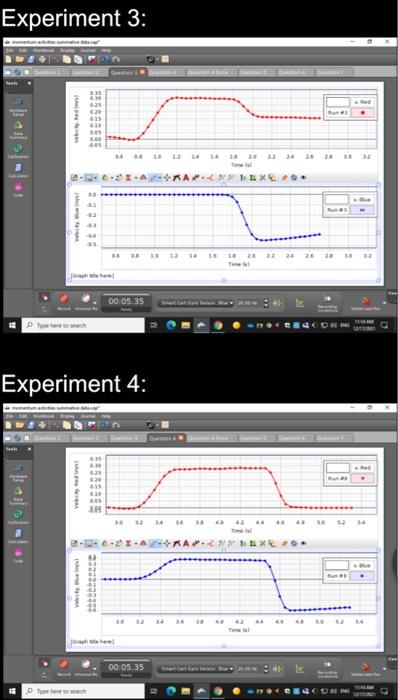Click sample rate stepper arrows in Experiment 4
The width and height of the screenshot is (398, 700).
coord(266,669)
